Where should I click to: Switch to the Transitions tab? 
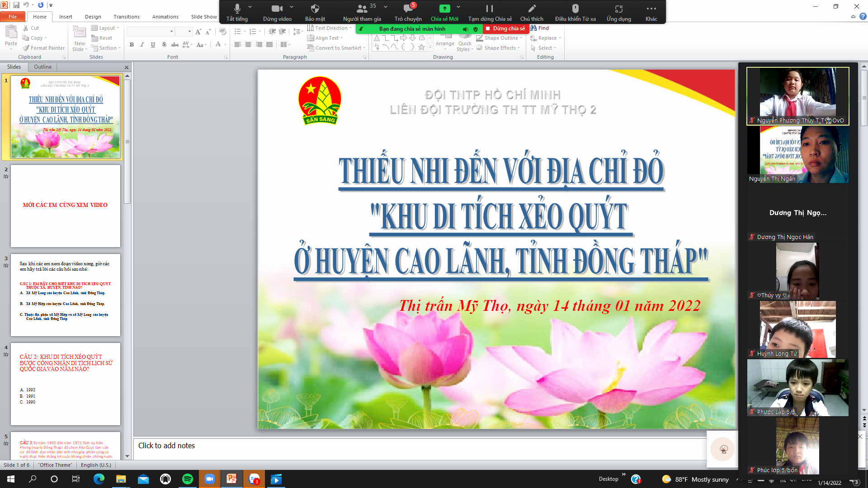[x=127, y=17]
